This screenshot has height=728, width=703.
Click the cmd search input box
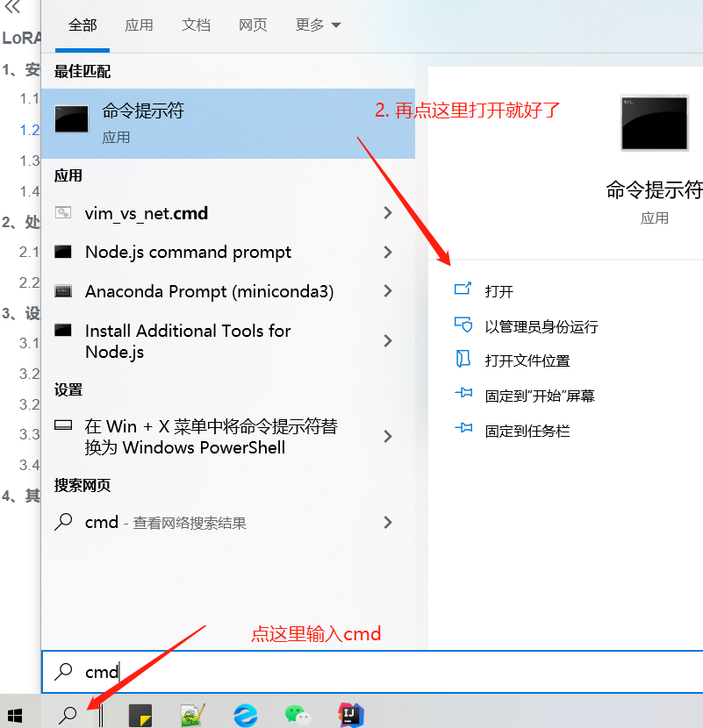point(372,672)
